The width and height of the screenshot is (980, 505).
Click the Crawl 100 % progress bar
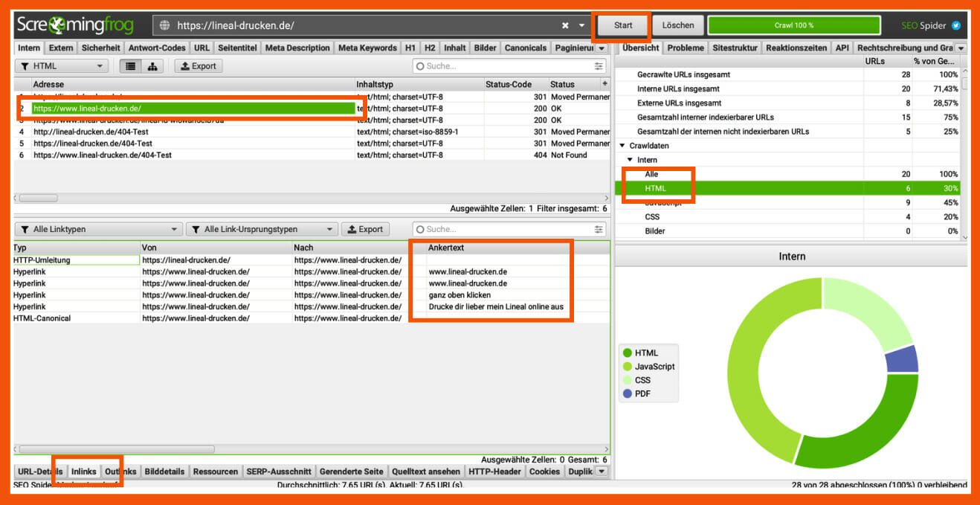tap(793, 25)
